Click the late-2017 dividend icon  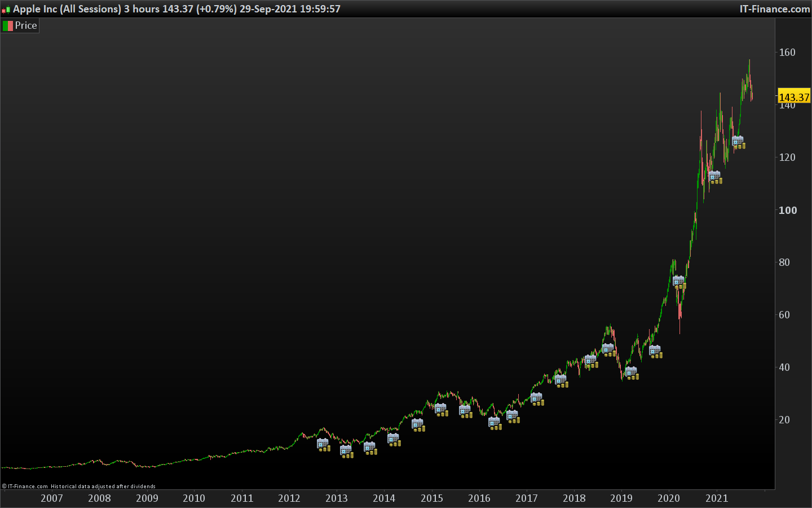pyautogui.click(x=562, y=381)
